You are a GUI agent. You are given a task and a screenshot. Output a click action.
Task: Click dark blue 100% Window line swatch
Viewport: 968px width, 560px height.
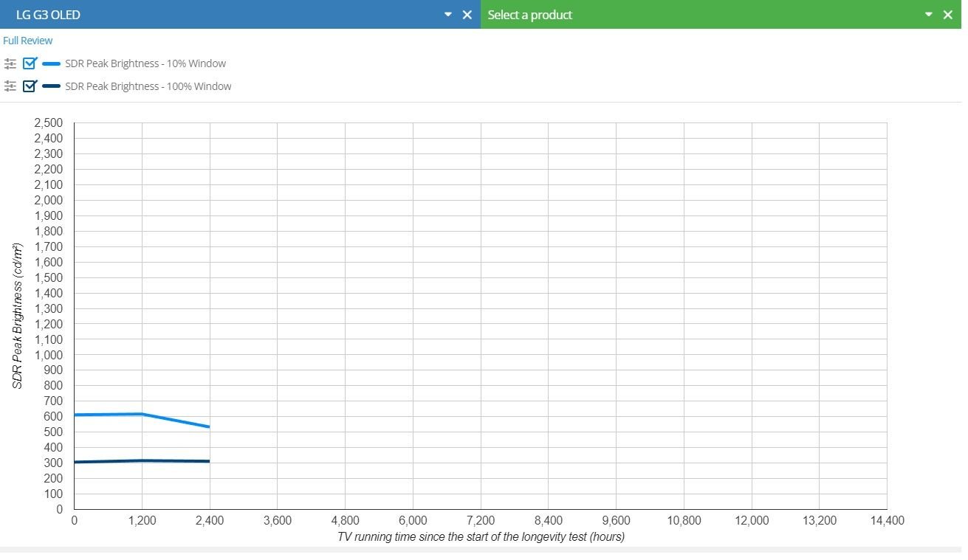point(52,86)
